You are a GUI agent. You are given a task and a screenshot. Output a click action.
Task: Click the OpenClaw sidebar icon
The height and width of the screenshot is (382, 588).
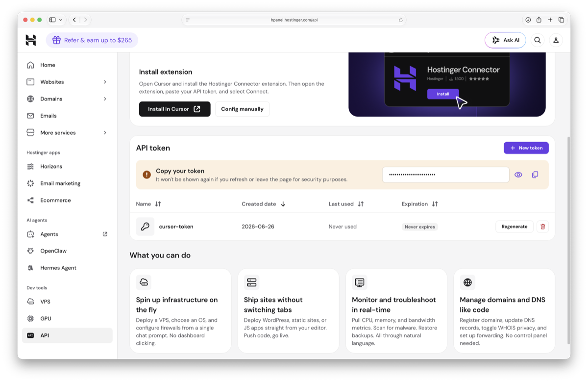click(30, 251)
